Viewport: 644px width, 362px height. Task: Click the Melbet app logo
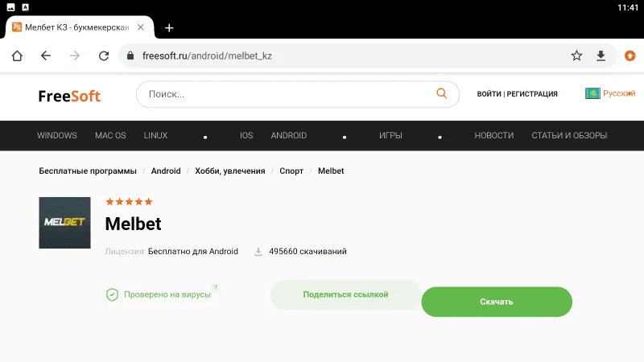[65, 222]
